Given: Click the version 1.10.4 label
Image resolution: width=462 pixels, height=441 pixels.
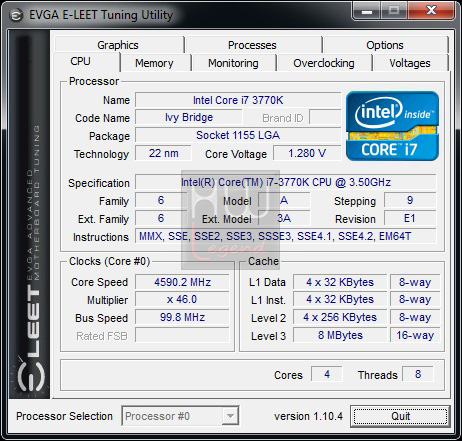Looking at the screenshot, I should (x=308, y=416).
